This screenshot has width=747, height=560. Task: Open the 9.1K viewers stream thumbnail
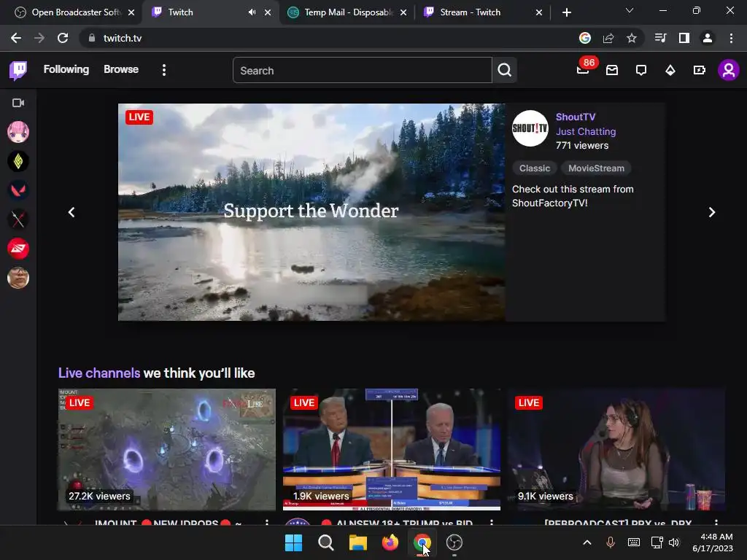click(x=616, y=449)
